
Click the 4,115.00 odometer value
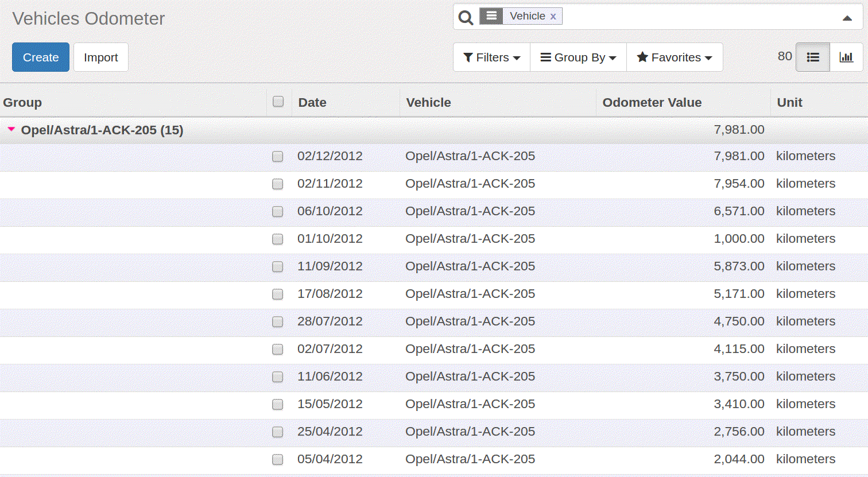click(739, 349)
